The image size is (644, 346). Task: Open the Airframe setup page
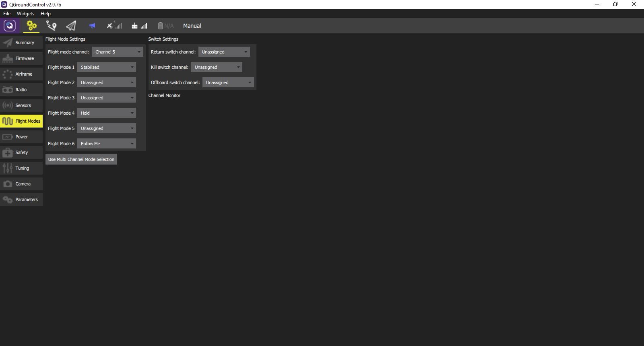[21, 74]
